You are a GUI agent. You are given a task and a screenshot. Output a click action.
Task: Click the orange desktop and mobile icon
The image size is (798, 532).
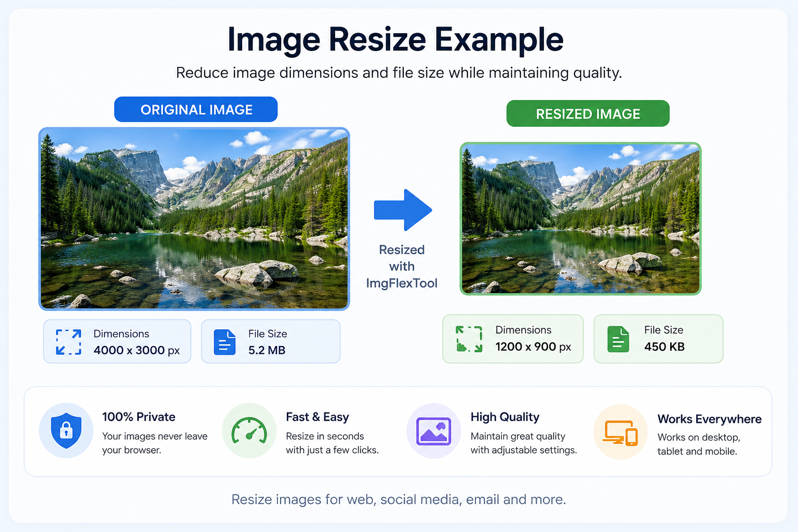[x=620, y=433]
